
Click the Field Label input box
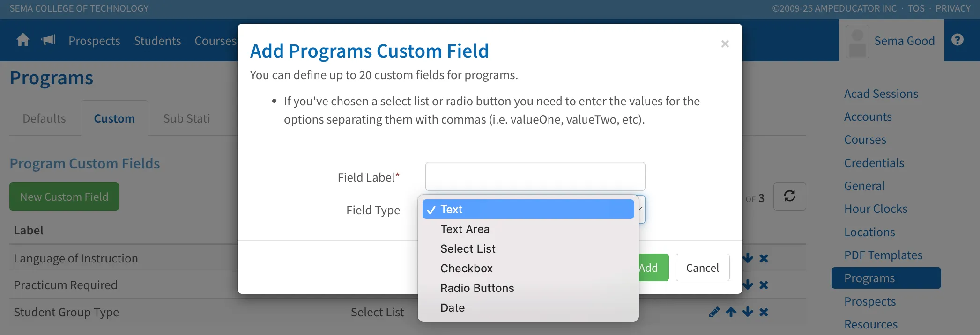(535, 176)
